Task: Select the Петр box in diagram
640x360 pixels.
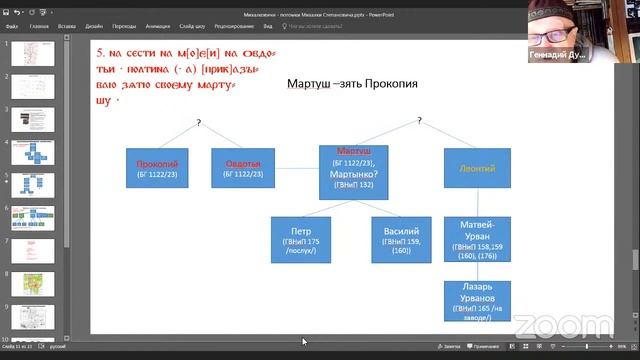Action: 301,240
